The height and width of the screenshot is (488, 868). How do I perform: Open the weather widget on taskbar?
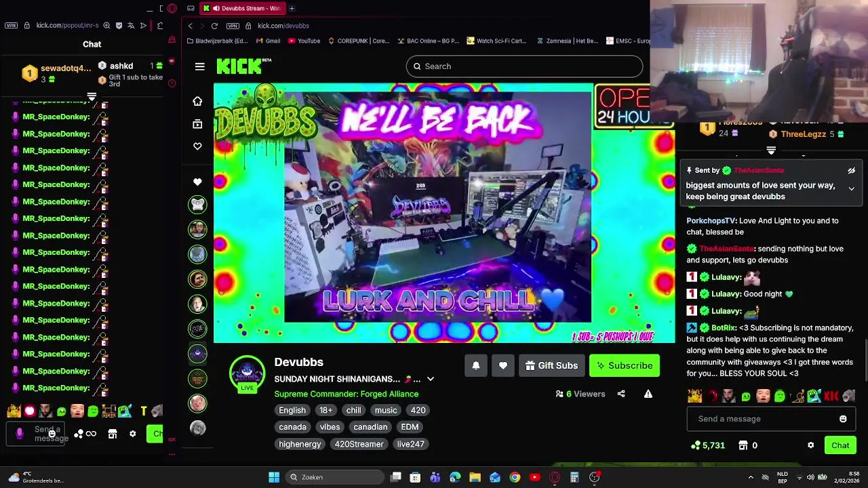35,477
